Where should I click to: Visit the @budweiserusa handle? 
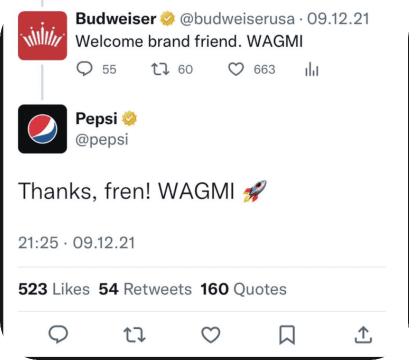(x=237, y=19)
